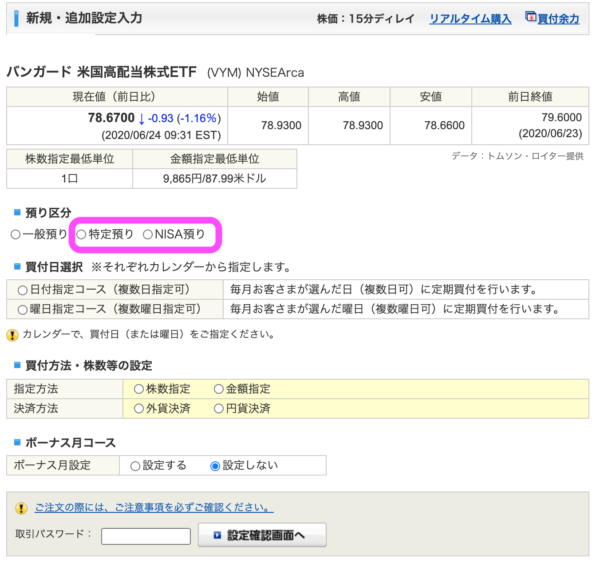Click the 設定確認画面へ button
600x571 pixels.
(262, 535)
